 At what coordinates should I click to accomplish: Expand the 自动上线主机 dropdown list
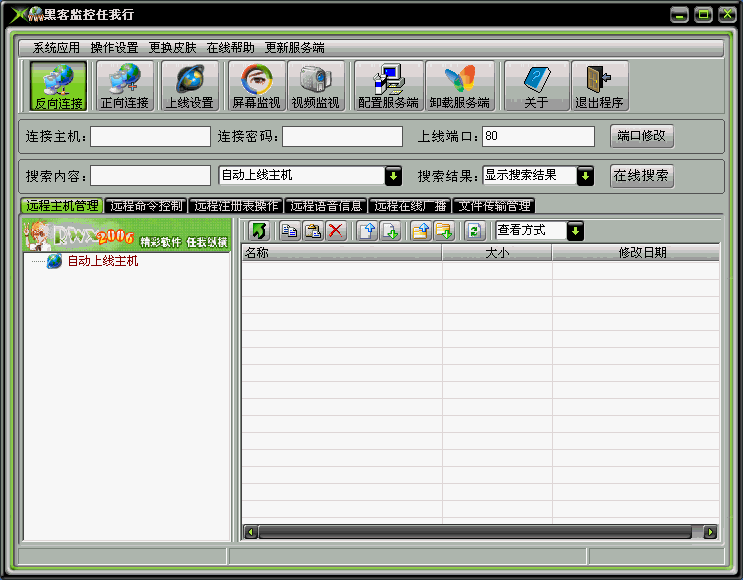coord(393,176)
